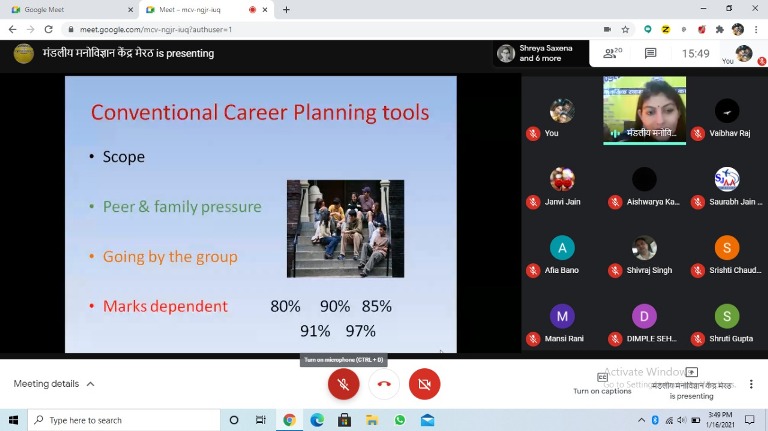The width and height of the screenshot is (768, 431).
Task: Click the red leave call button
Action: tap(383, 384)
